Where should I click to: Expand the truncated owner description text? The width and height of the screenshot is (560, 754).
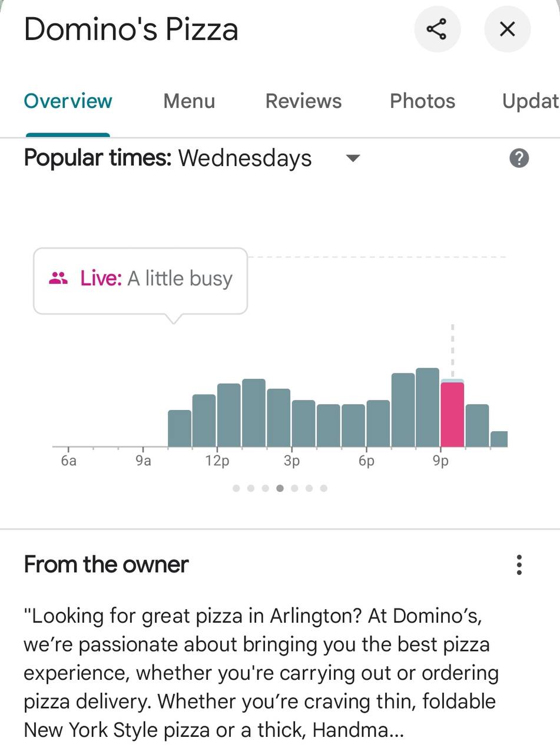point(261,673)
